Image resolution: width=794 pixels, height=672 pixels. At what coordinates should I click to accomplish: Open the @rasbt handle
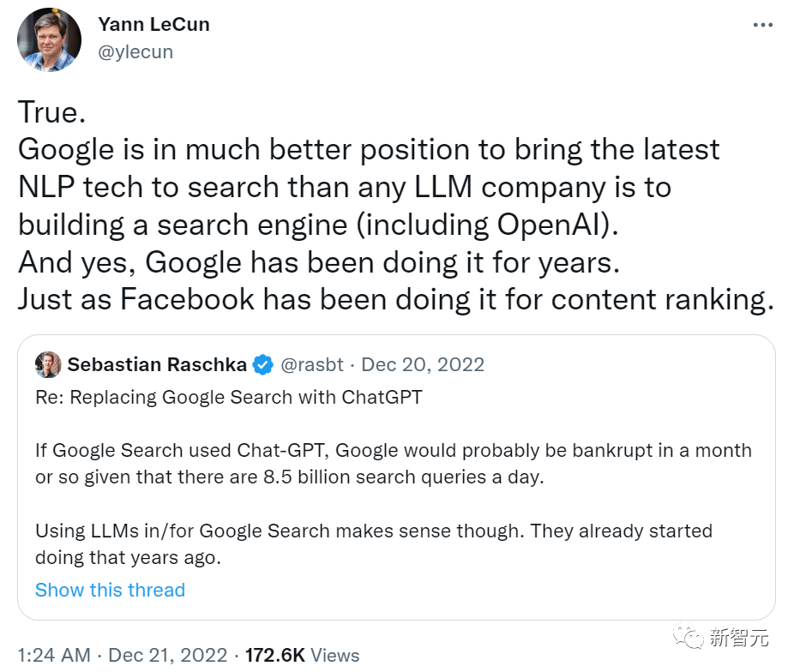point(312,364)
